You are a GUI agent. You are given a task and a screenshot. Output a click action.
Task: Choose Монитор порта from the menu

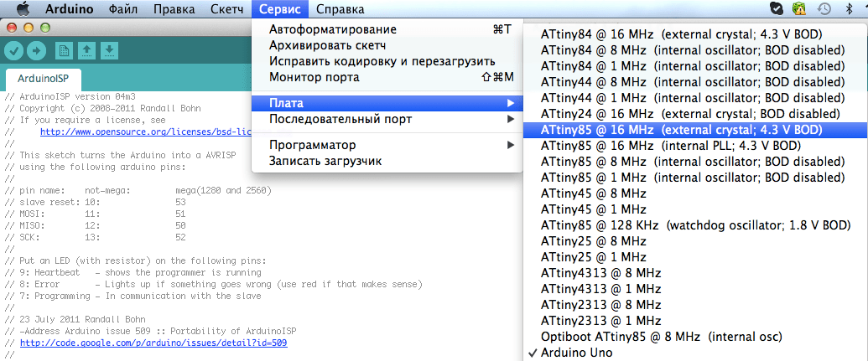click(314, 77)
